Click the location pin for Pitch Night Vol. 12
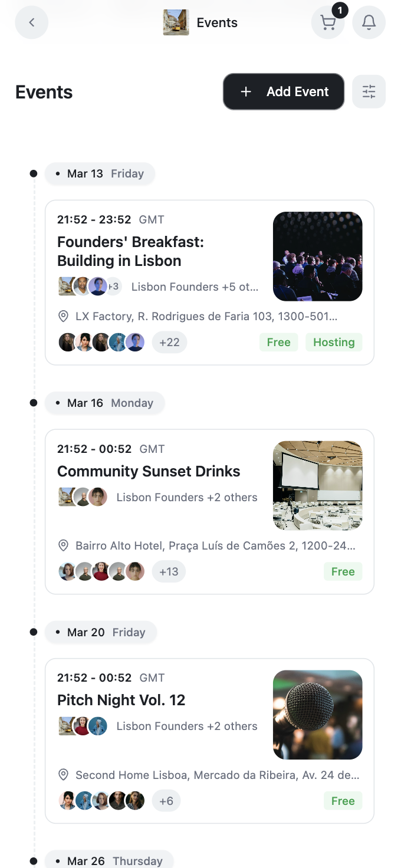 pyautogui.click(x=63, y=775)
